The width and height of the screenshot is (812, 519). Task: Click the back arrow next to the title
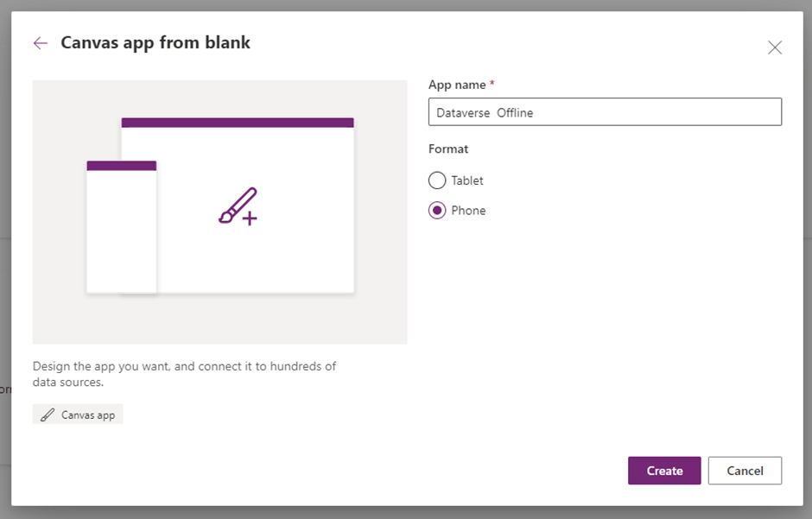coord(41,43)
